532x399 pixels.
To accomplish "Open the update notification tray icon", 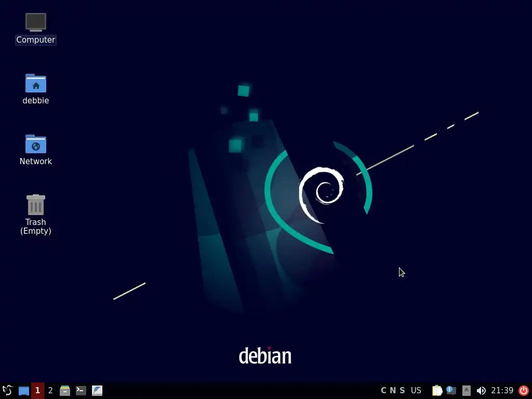I will pos(451,391).
